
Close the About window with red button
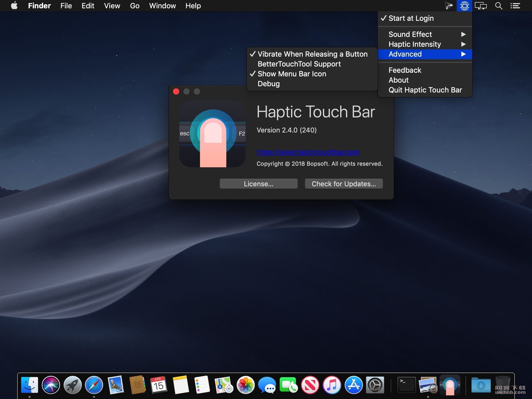176,91
